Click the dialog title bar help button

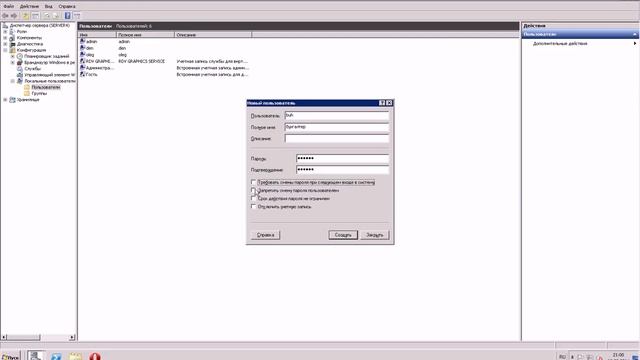[382, 103]
